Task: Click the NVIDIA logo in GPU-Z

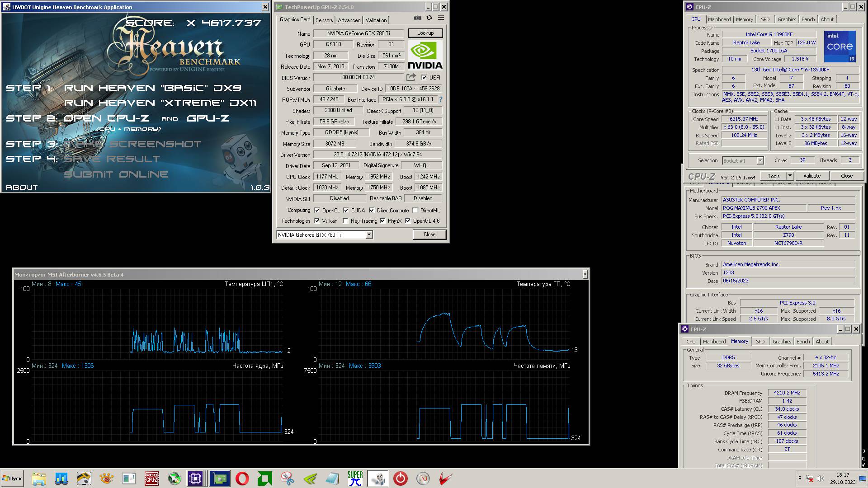Action: (425, 55)
